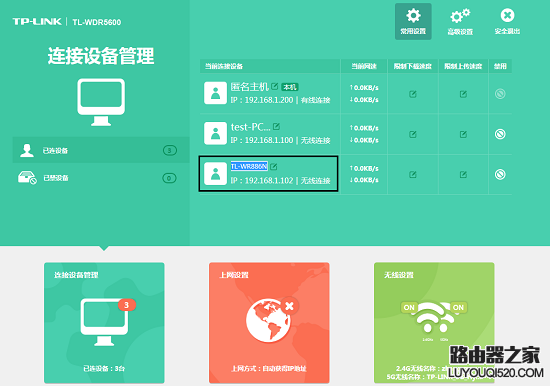Block TL-WR886N device with disable icon
This screenshot has height=386, width=550.
pyautogui.click(x=500, y=174)
